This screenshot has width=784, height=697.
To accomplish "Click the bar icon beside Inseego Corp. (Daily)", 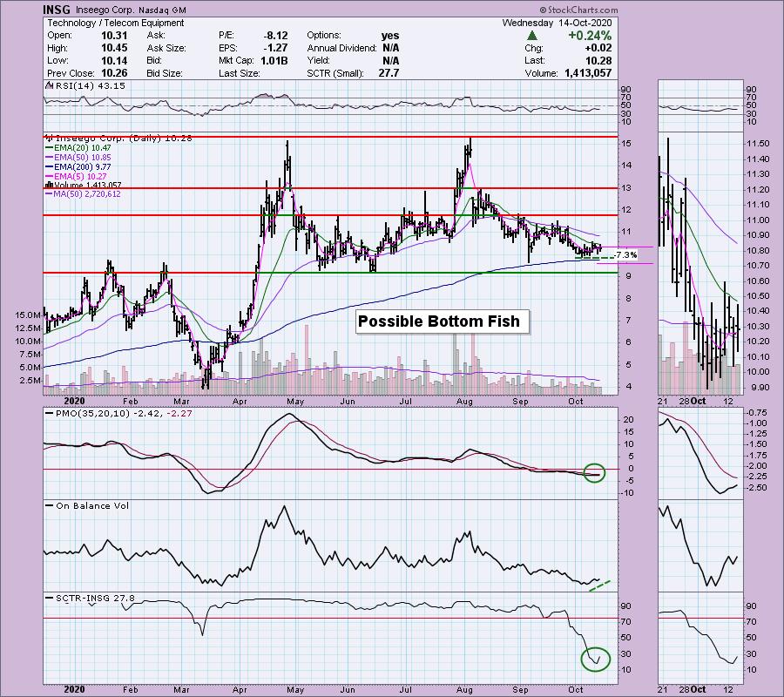I will (50, 138).
